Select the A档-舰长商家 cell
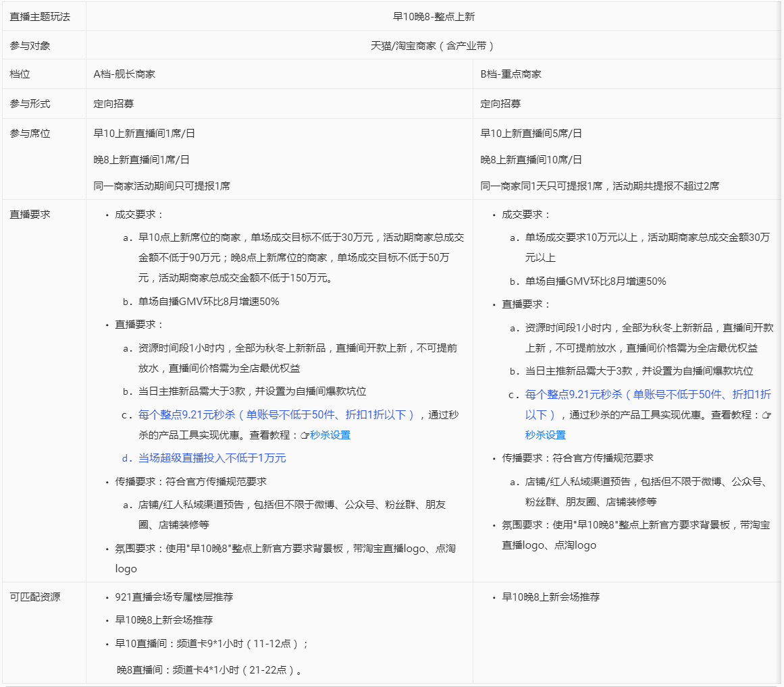The width and height of the screenshot is (784, 687). [x=124, y=74]
